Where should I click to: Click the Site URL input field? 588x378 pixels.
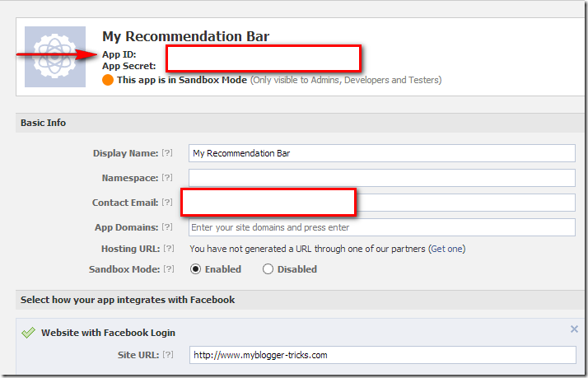(381, 355)
